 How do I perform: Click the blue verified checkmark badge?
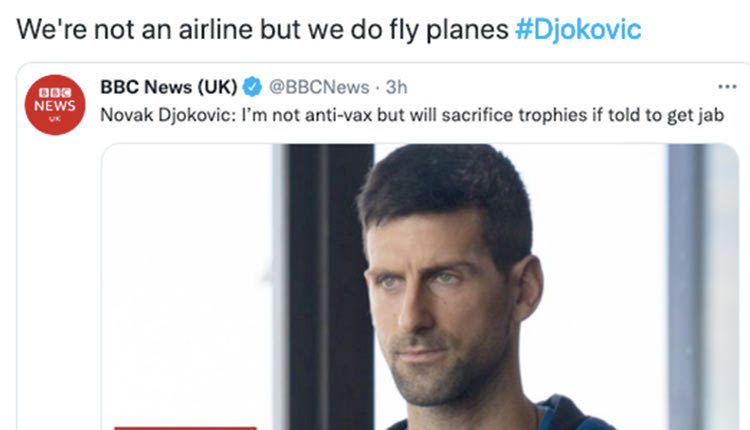point(252,87)
